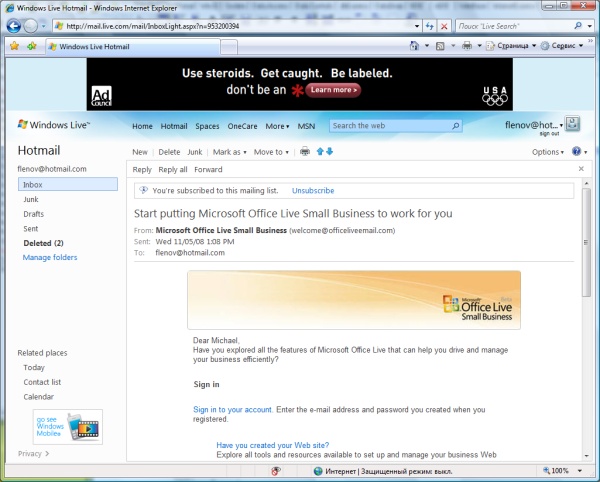The image size is (600, 482).
Task: Click the sign out link
Action: coord(549,134)
